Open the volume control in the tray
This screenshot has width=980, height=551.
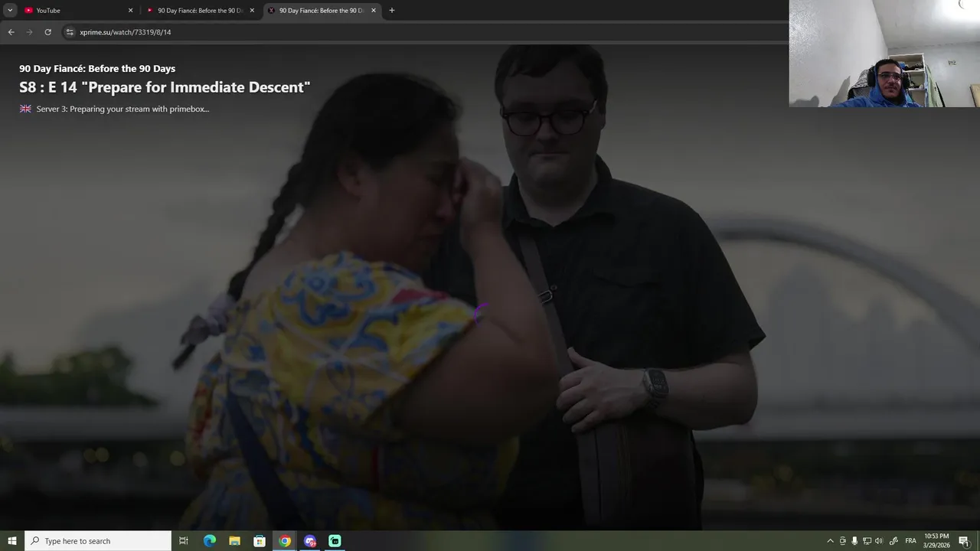pyautogui.click(x=879, y=541)
